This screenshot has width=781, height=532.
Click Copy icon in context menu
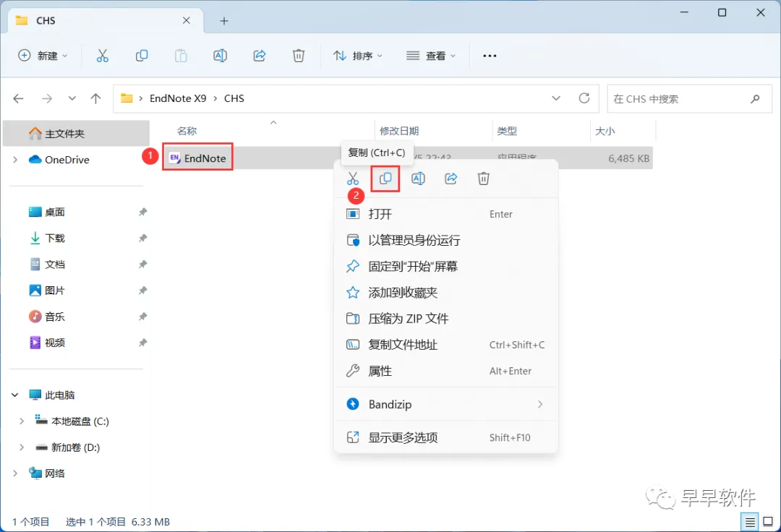pos(385,179)
